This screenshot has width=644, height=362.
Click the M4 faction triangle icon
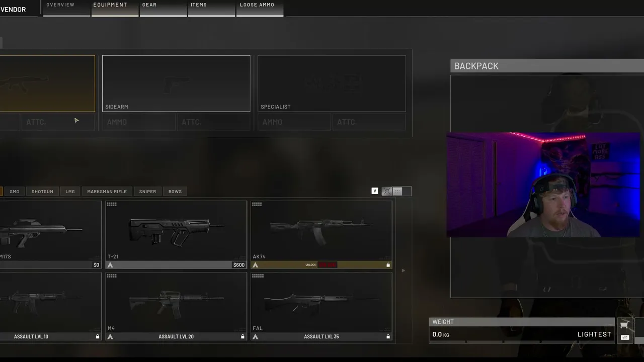pyautogui.click(x=110, y=337)
